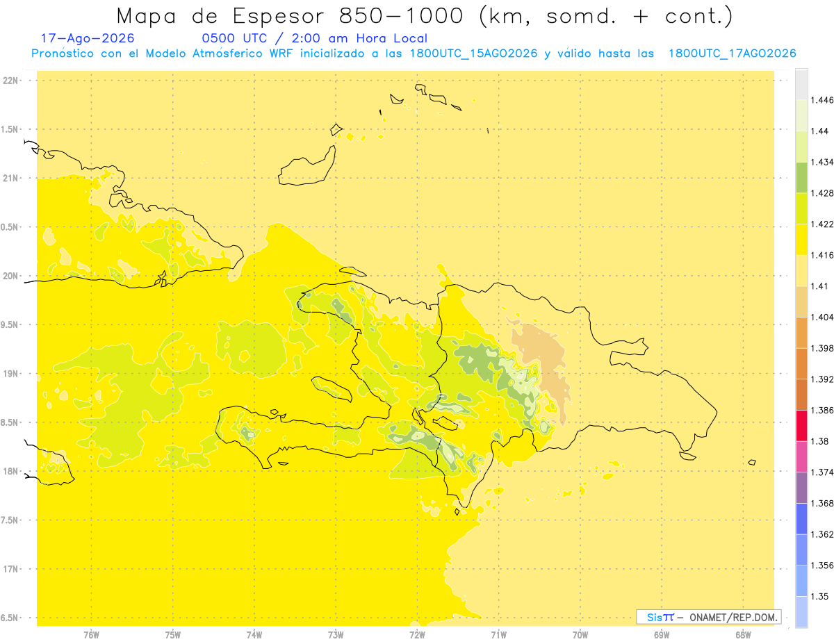Image resolution: width=834 pixels, height=644 pixels.
Task: Pick the purple colorbar segment between 1.368 and 1.374
Action: point(801,488)
